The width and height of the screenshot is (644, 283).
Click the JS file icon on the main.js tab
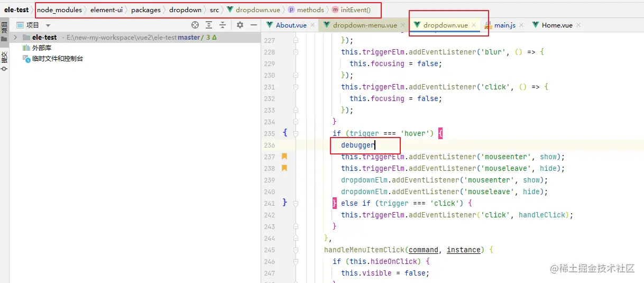(488, 25)
